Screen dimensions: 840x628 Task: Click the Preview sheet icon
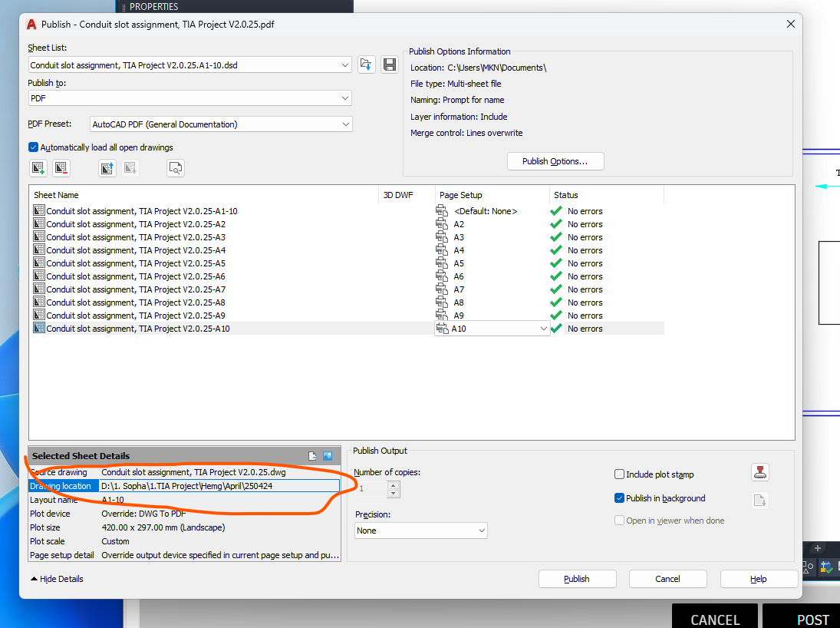[176, 168]
